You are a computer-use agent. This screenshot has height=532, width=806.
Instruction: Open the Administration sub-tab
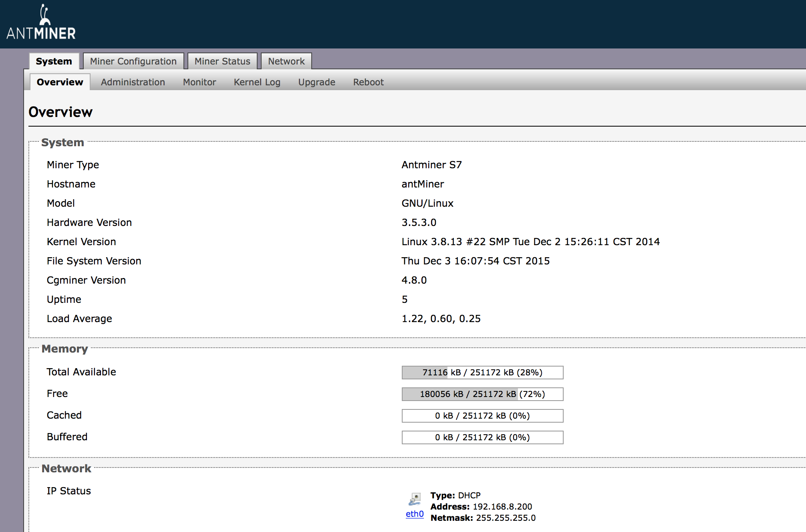point(133,82)
